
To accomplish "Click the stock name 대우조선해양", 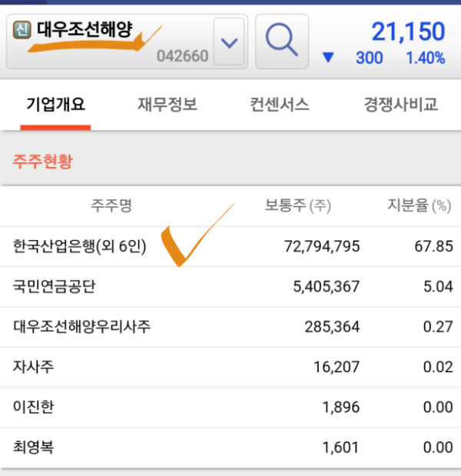I will 85,29.
